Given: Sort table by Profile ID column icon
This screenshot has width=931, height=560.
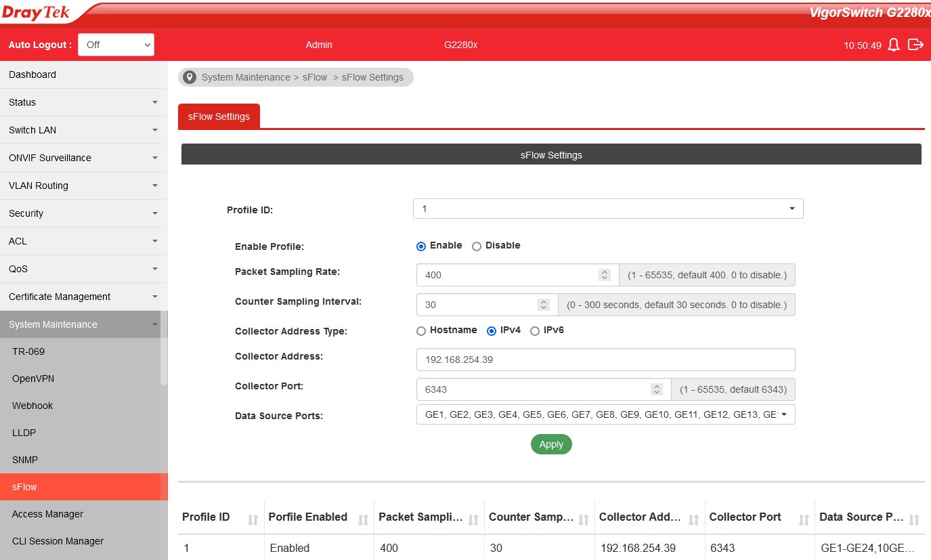Looking at the screenshot, I should pos(253,520).
